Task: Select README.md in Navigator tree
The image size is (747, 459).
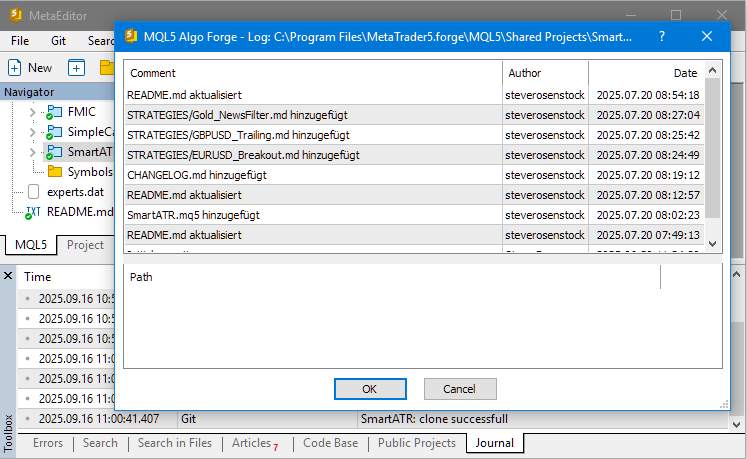Action: pos(80,212)
